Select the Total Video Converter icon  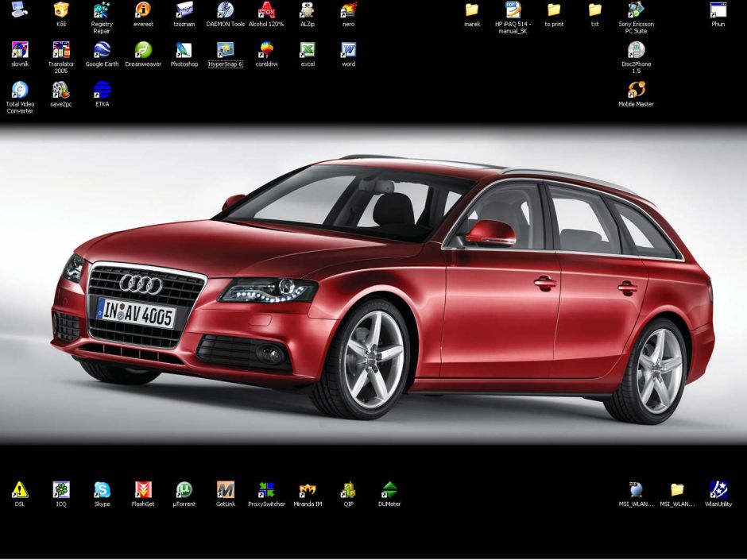pyautogui.click(x=20, y=91)
